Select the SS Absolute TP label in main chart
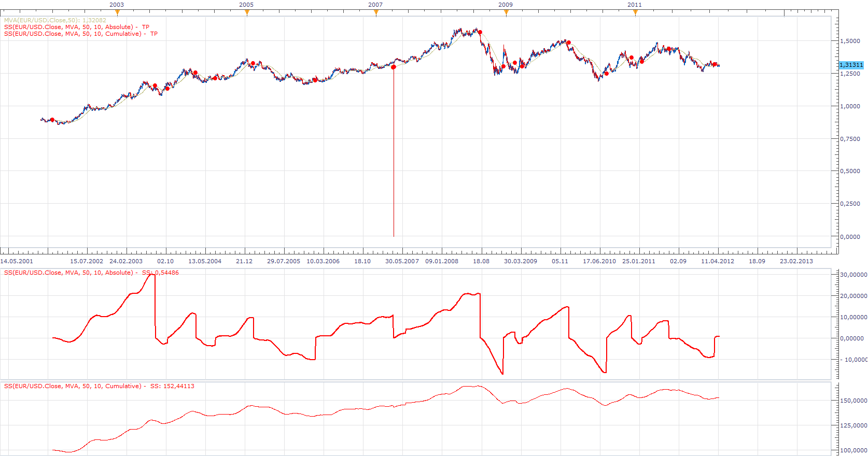The width and height of the screenshot is (868, 456). click(77, 27)
